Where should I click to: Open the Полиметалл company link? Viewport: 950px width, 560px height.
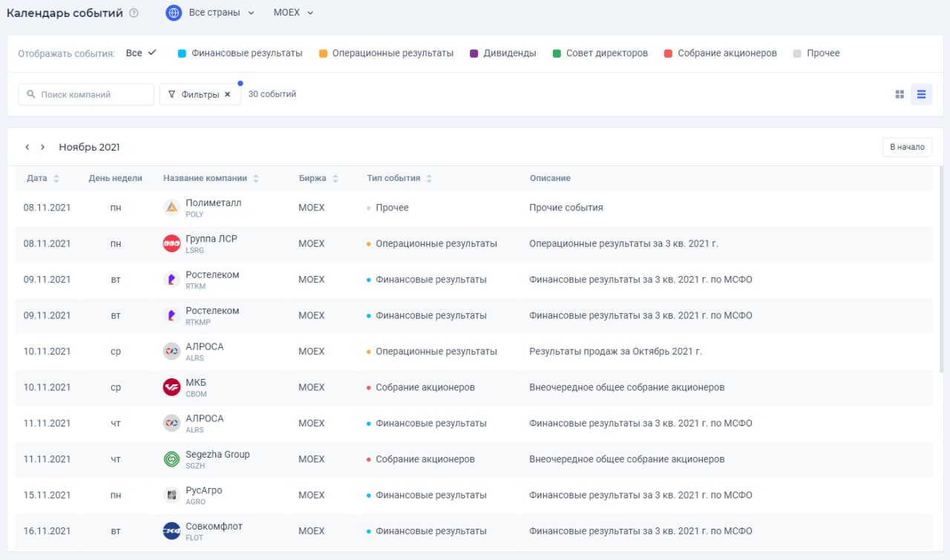click(214, 202)
